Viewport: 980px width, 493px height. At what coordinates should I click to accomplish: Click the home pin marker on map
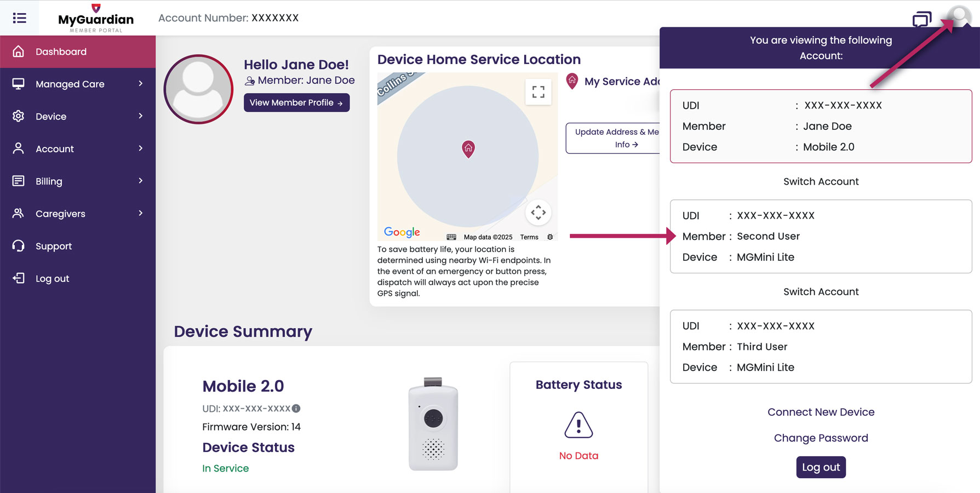pos(468,148)
